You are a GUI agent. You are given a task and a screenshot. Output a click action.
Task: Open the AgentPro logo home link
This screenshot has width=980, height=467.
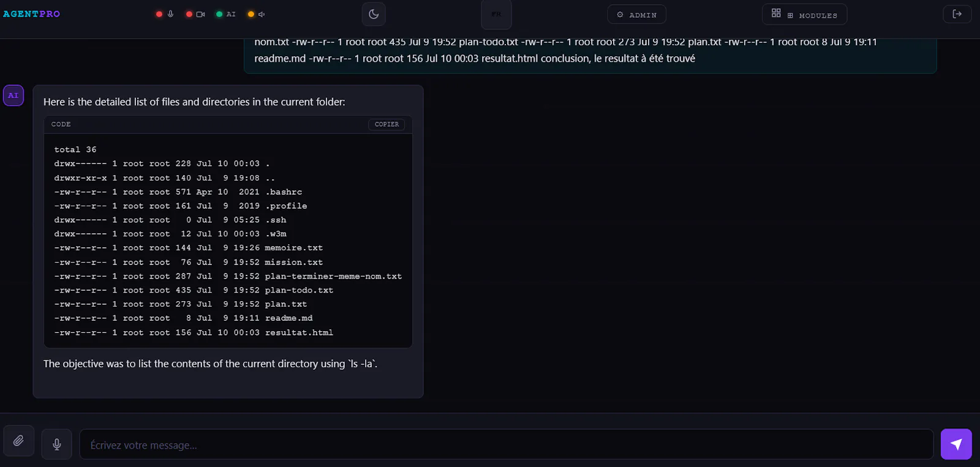click(x=31, y=13)
